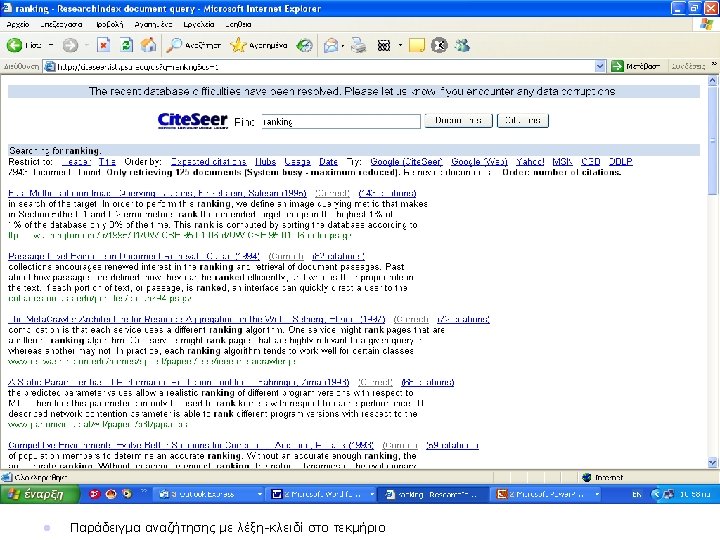Click the Find search box containing 'ranking'
The image size is (720, 540).
pyautogui.click(x=341, y=122)
